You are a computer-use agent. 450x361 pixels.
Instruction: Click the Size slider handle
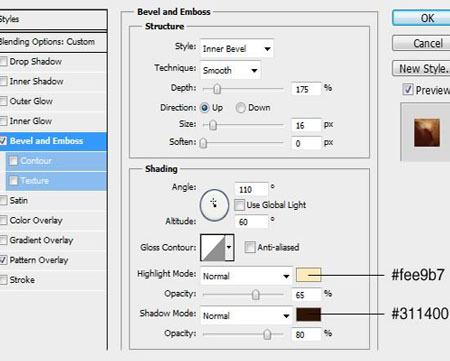pyautogui.click(x=213, y=125)
